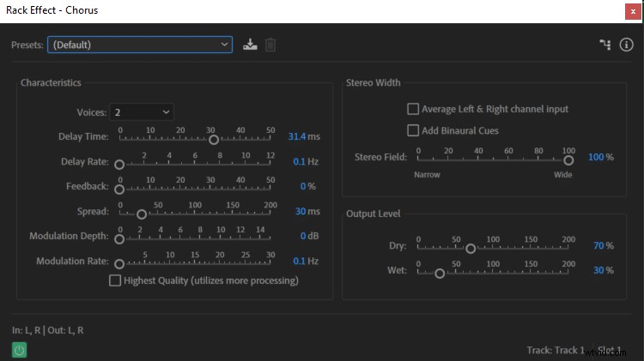Toggle the green effect power button
This screenshot has width=644, height=361.
19,349
